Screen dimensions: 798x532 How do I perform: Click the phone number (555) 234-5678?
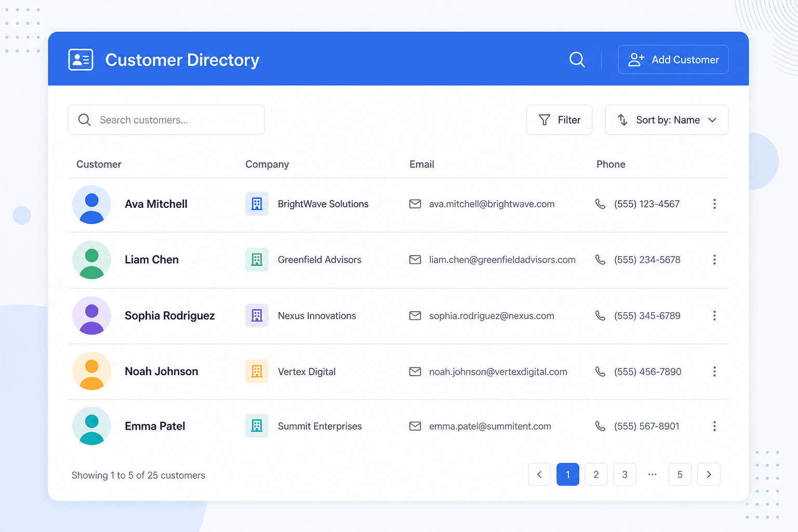coord(647,260)
